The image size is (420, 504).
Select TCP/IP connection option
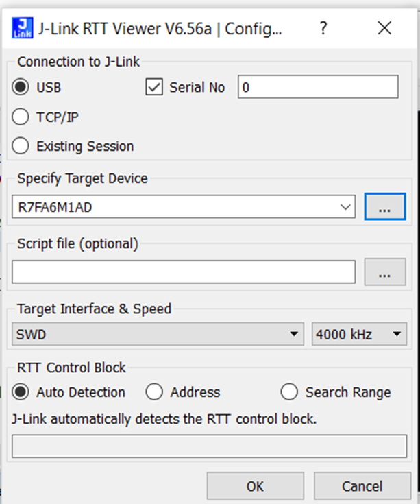21,117
